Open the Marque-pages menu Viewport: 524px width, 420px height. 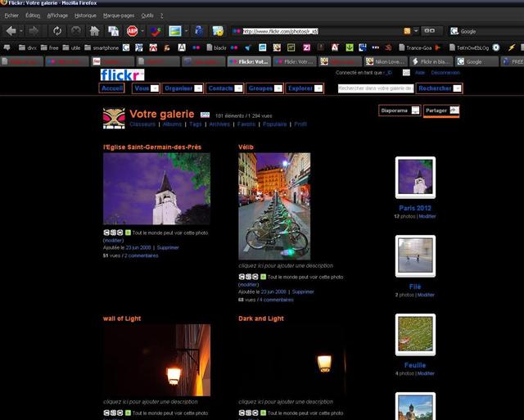(118, 16)
